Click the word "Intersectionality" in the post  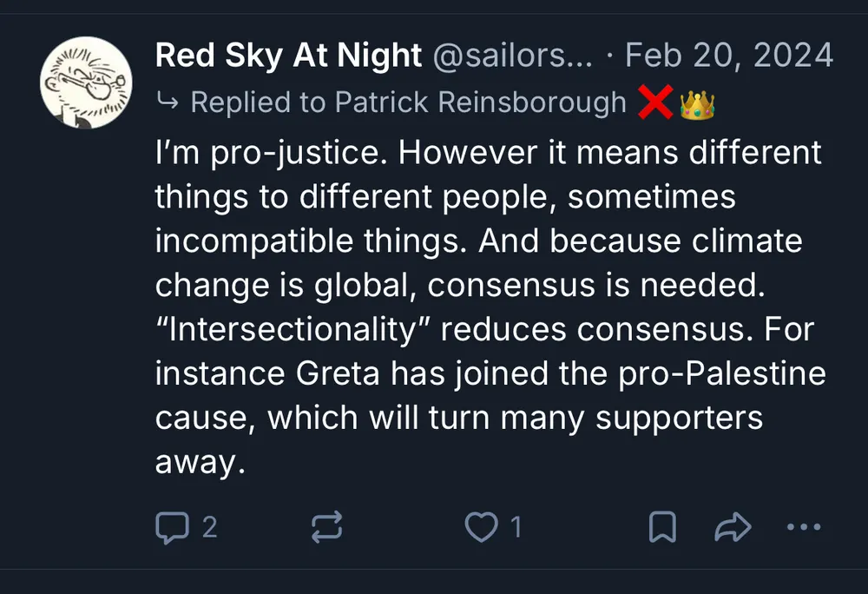pos(293,330)
